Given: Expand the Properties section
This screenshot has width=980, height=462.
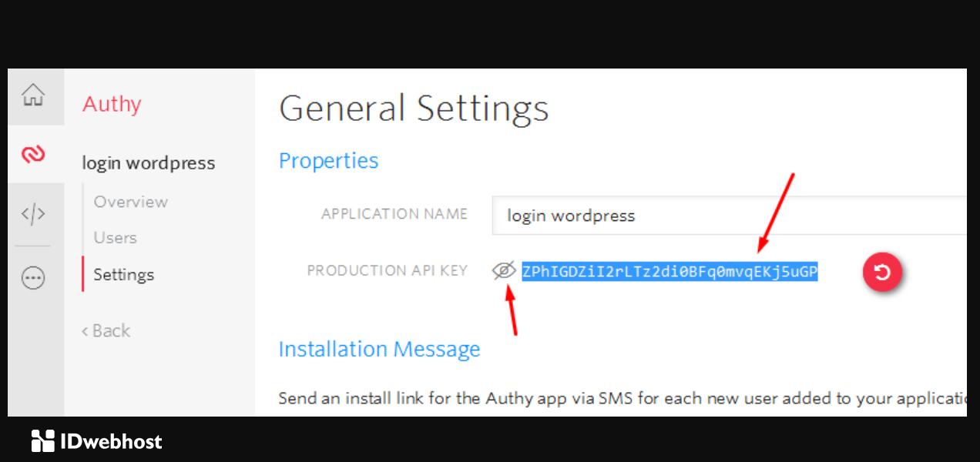Looking at the screenshot, I should [x=328, y=160].
